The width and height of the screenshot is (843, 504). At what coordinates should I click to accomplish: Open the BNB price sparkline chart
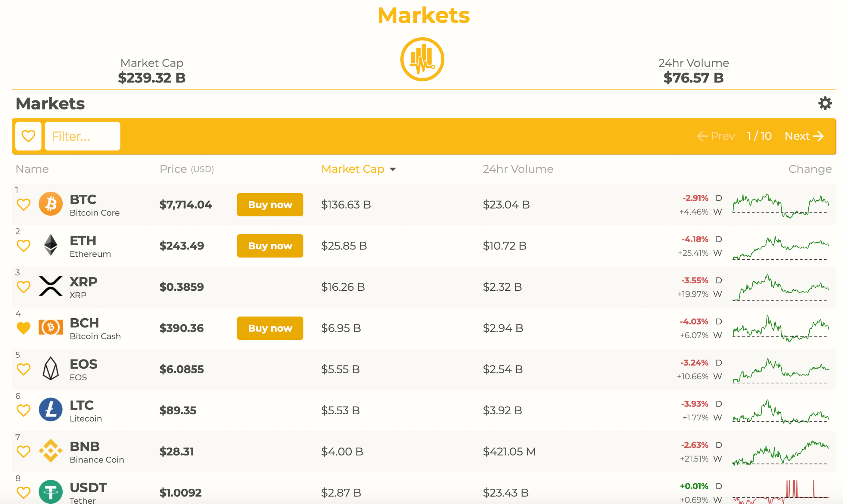pos(781,453)
